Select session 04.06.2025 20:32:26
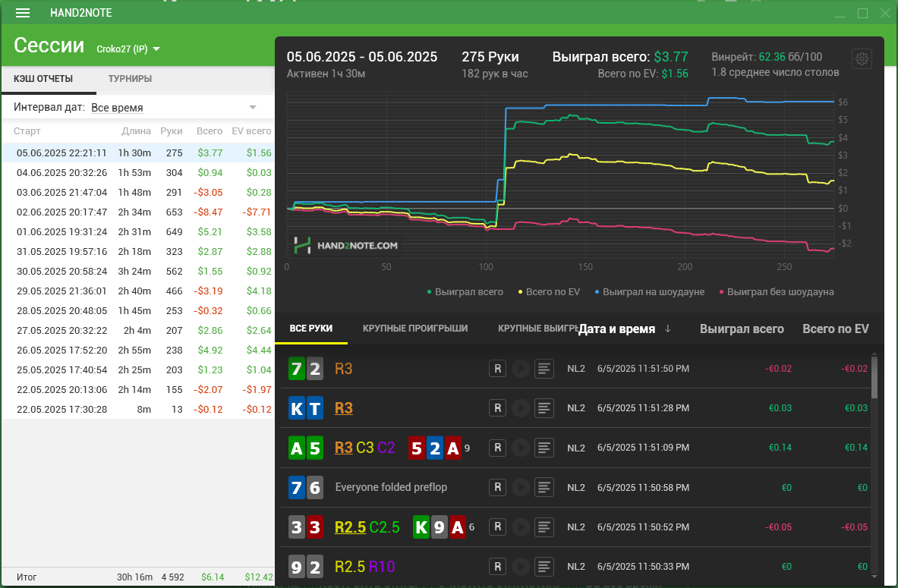 pyautogui.click(x=138, y=172)
